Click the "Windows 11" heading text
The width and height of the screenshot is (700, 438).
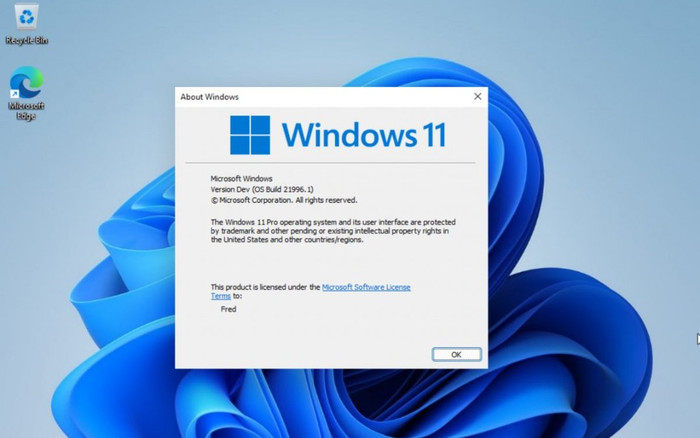[x=364, y=135]
